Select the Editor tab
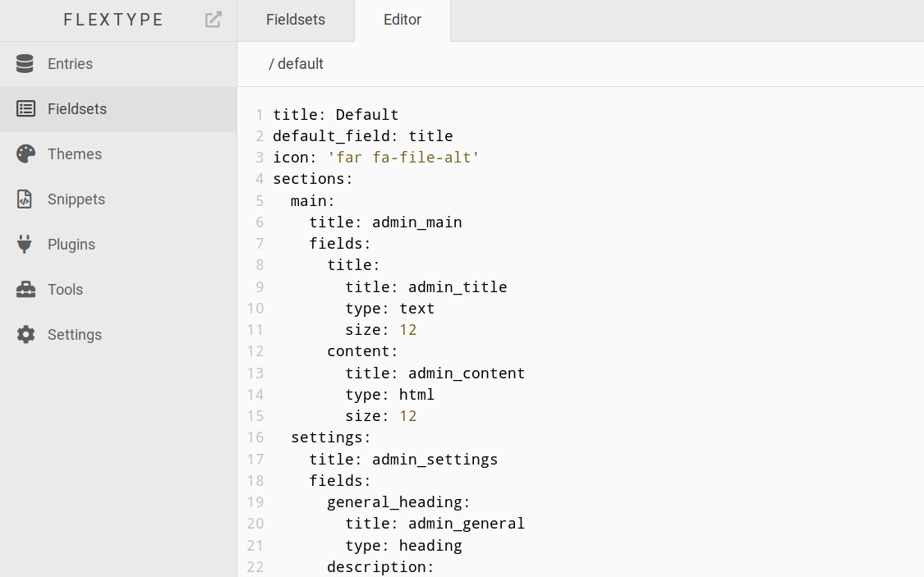This screenshot has width=924, height=577. coord(402,20)
